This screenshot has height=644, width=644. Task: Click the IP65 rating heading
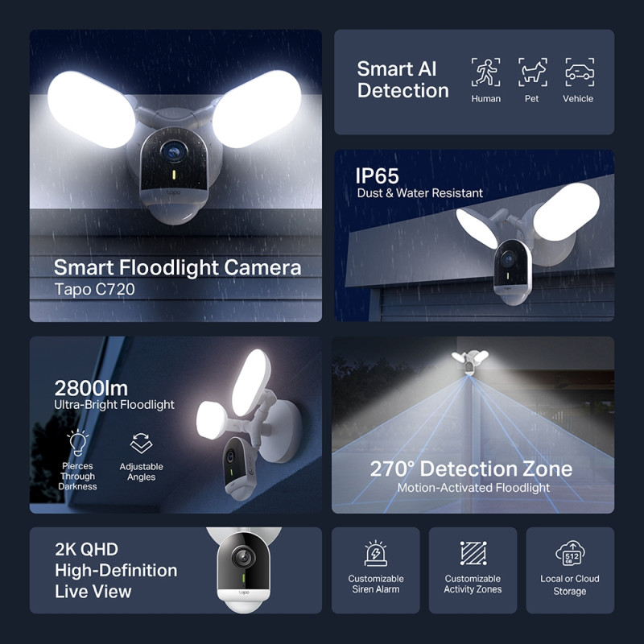(x=377, y=175)
